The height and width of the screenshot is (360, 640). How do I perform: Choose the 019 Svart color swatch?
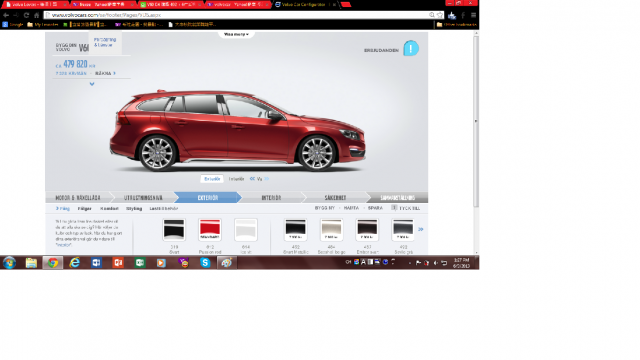click(x=174, y=229)
